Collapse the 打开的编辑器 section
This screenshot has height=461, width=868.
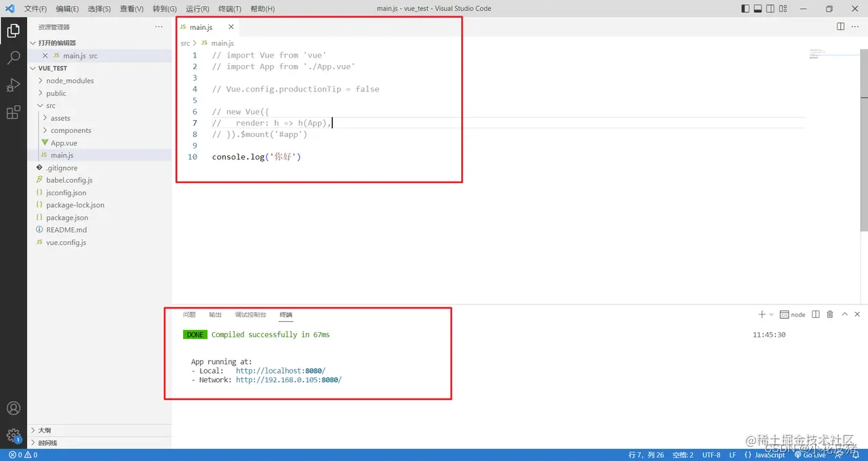coord(100,43)
